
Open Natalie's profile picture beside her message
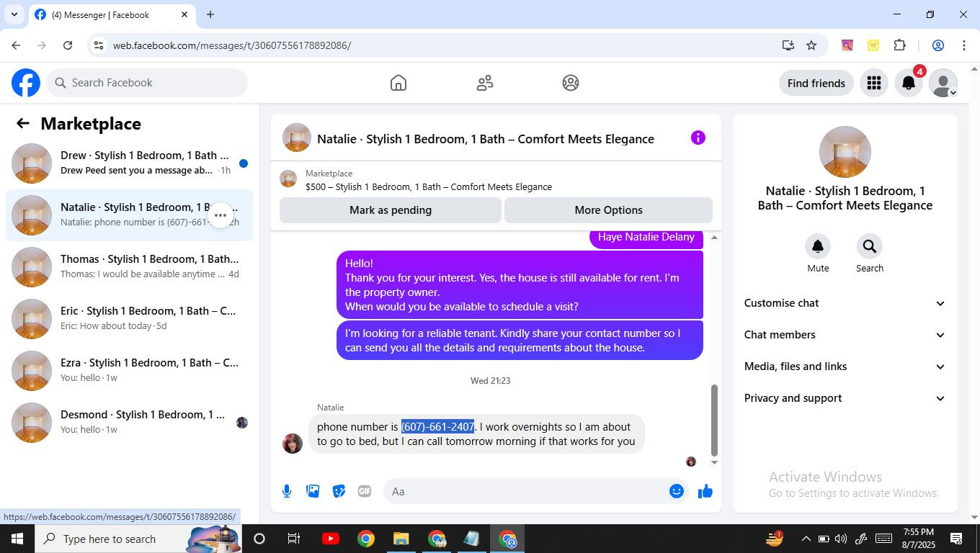(x=293, y=443)
